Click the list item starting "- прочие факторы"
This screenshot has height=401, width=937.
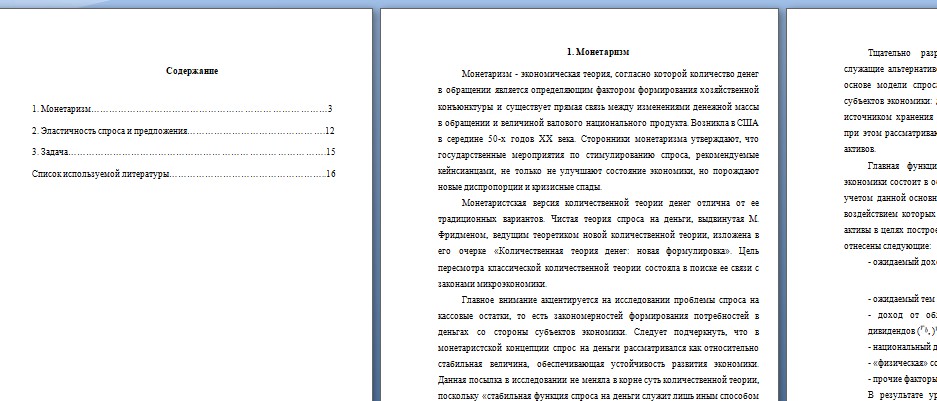tap(901, 379)
